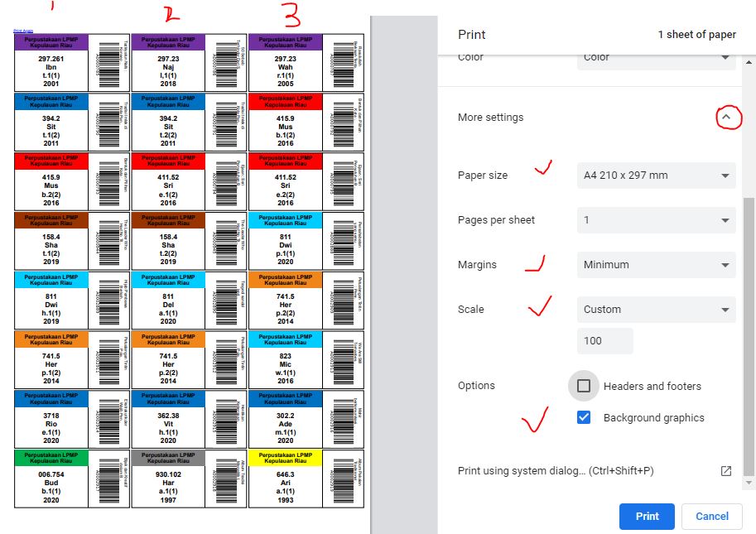
Task: Click the Scale dropdown arrow icon
Action: [725, 308]
